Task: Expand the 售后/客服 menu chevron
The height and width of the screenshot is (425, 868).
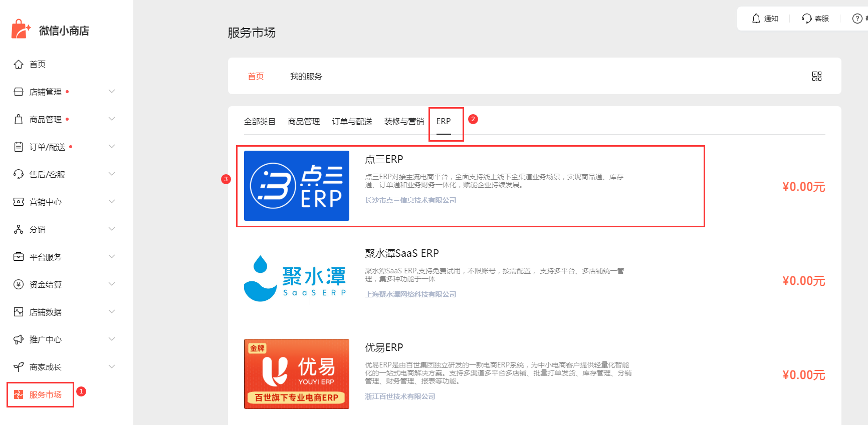Action: pyautogui.click(x=112, y=174)
